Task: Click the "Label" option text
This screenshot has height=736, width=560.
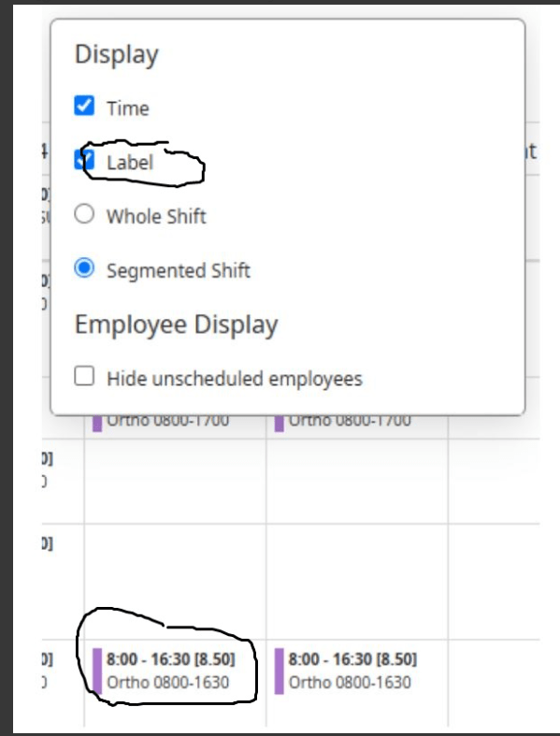Action: [x=130, y=163]
